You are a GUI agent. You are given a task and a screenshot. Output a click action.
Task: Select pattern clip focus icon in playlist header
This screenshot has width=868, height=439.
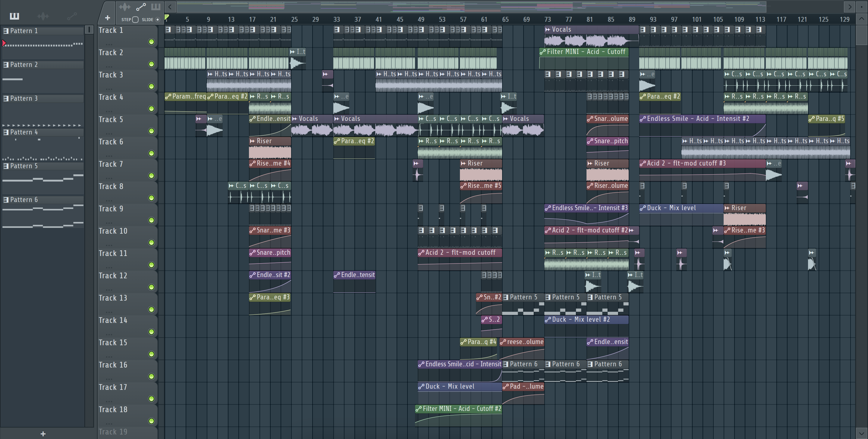click(x=156, y=7)
